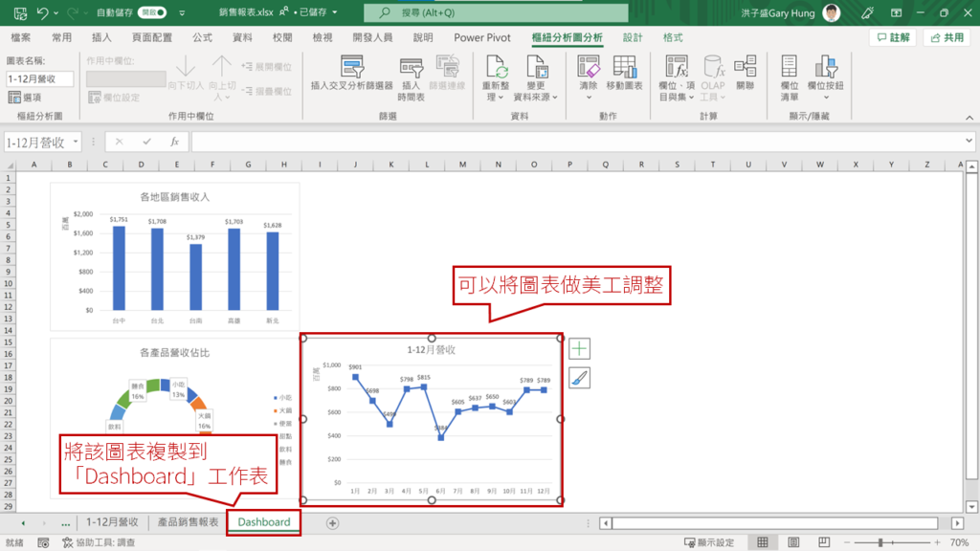
Task: Select column M header
Action: point(462,165)
